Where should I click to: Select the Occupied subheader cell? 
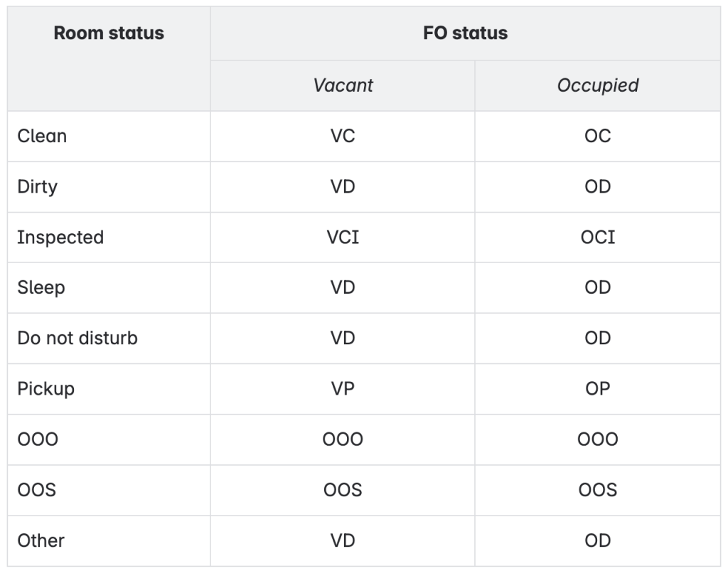[x=597, y=85]
